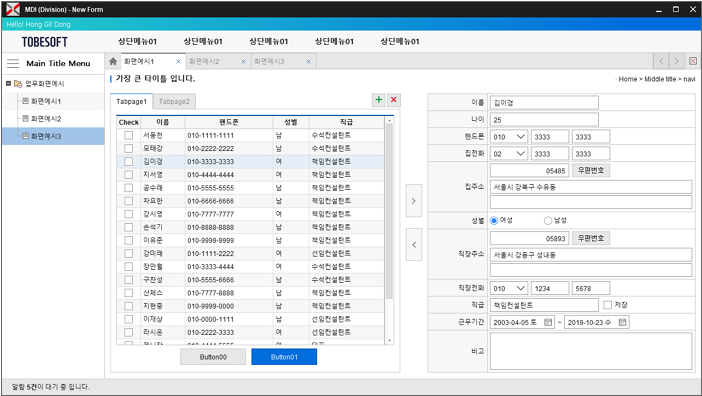The image size is (702, 396).
Task: Open the first 상단메뉴01 top menu
Action: tap(137, 42)
